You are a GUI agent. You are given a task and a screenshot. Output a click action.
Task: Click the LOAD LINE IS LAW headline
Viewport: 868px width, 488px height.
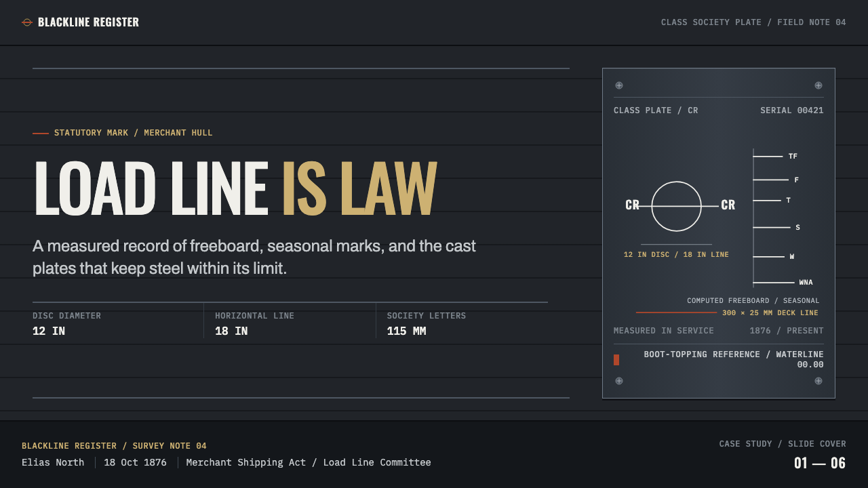tap(235, 189)
